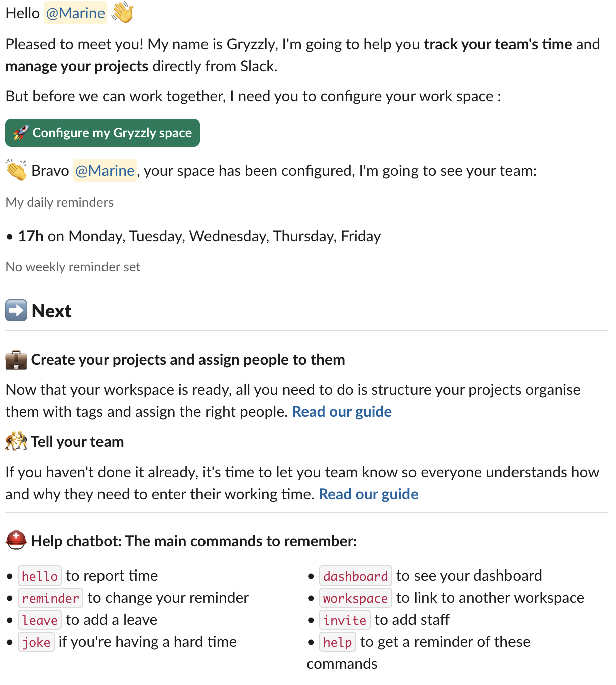
Task: Click the waving hand emoji after Hello
Action: coord(122,13)
